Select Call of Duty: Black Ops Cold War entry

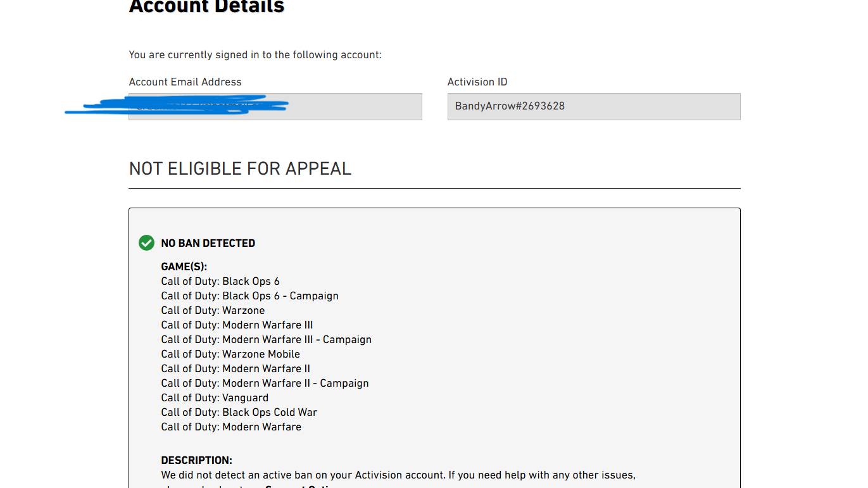pos(239,412)
